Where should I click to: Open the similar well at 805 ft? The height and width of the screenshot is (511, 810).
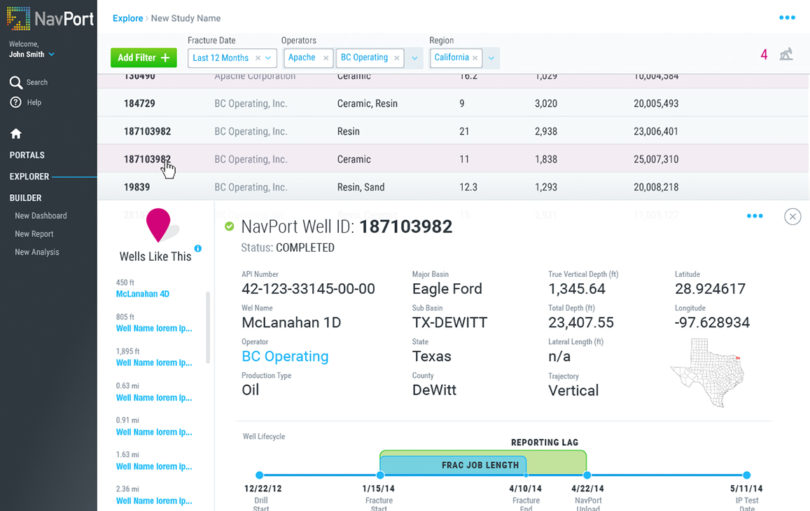(154, 329)
